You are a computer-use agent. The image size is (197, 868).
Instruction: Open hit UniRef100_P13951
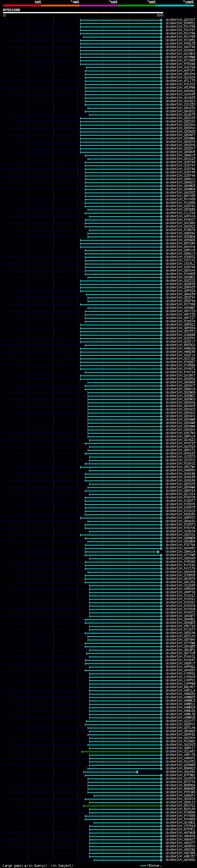[180, 40]
